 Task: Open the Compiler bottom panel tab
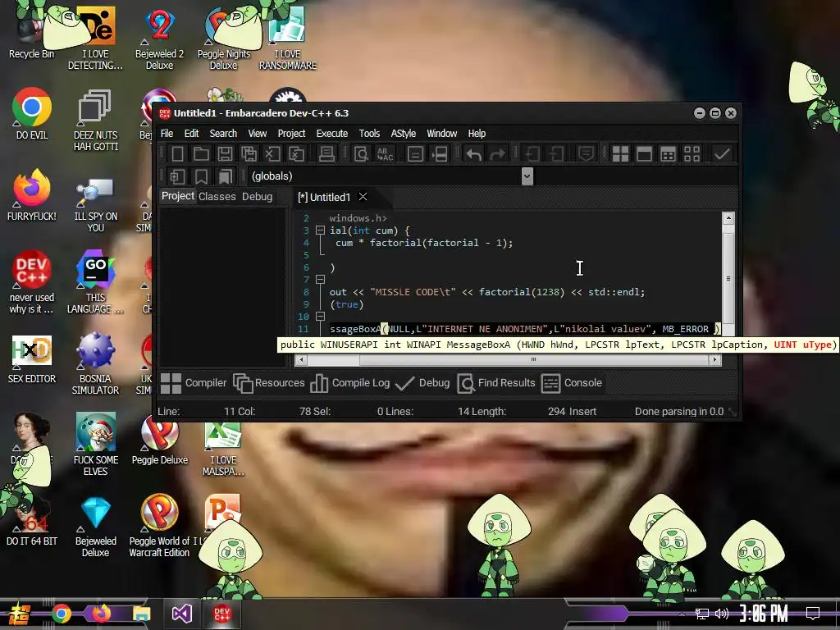pyautogui.click(x=194, y=383)
